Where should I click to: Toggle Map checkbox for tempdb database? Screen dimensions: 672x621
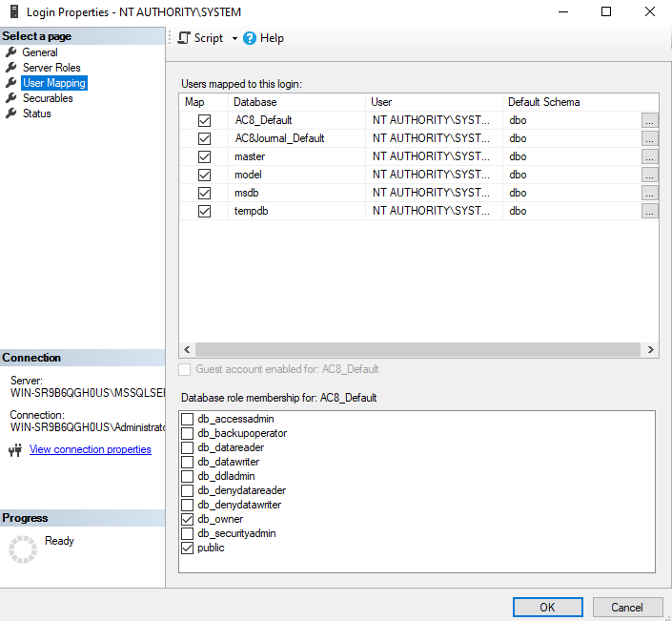click(x=204, y=211)
